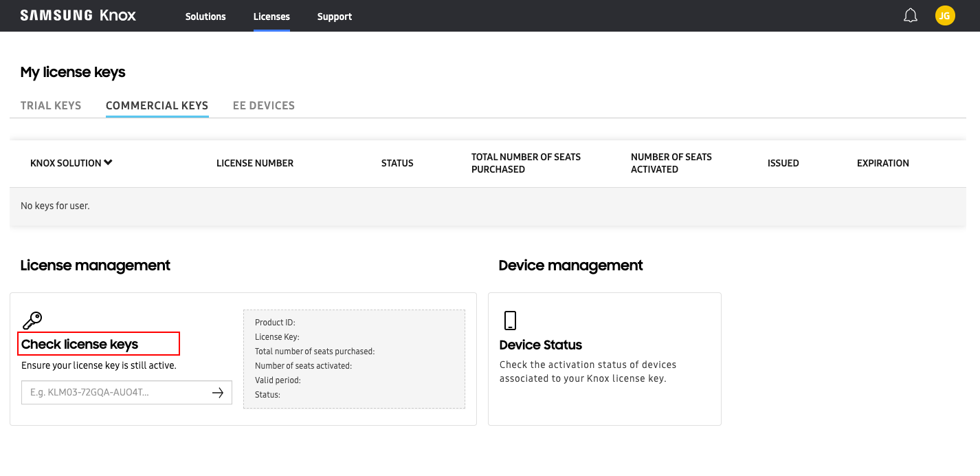Screen dimensions: 980x476
Task: Click the key icon above Check license keys
Action: tap(32, 321)
